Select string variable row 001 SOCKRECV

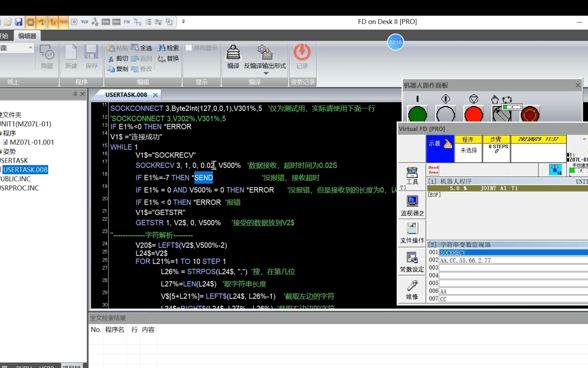coord(513,252)
